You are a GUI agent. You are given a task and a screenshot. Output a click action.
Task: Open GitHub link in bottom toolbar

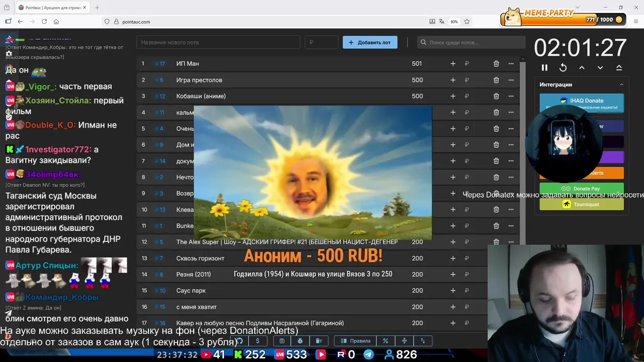239,341
